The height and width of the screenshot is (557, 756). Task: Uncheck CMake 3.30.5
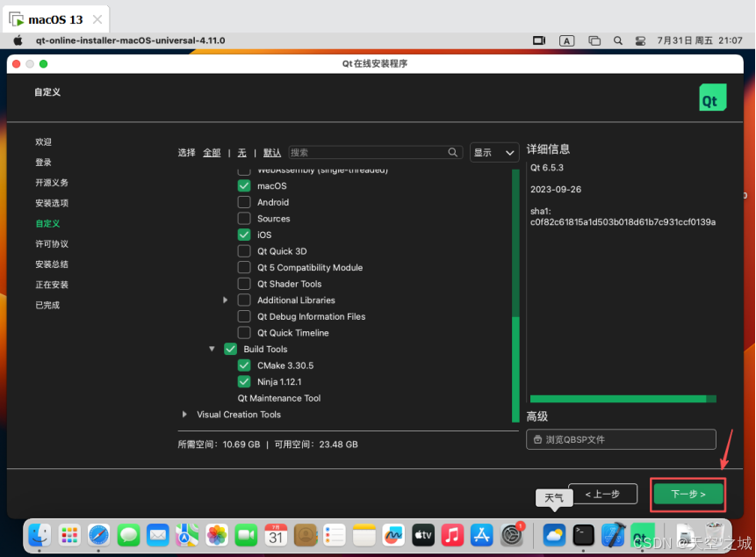coord(244,365)
